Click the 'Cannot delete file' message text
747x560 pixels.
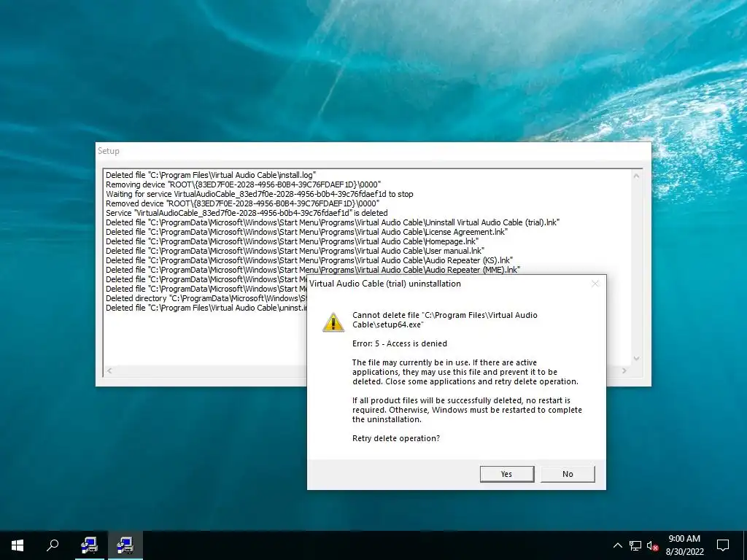click(445, 319)
